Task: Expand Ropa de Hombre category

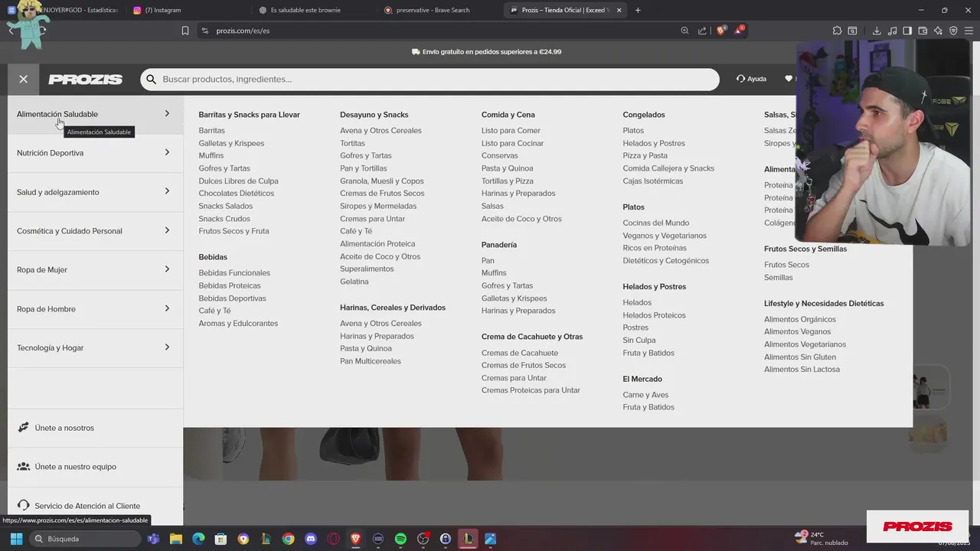Action: tap(95, 309)
